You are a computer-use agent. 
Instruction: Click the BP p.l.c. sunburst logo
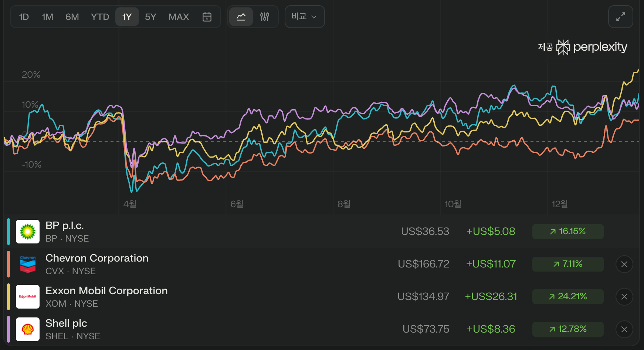[x=28, y=232]
